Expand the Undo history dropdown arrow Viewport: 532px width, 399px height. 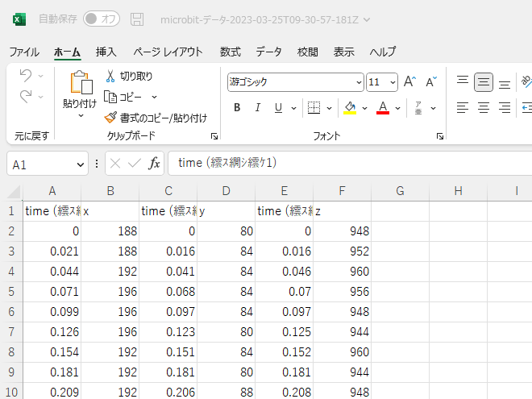pos(41,76)
